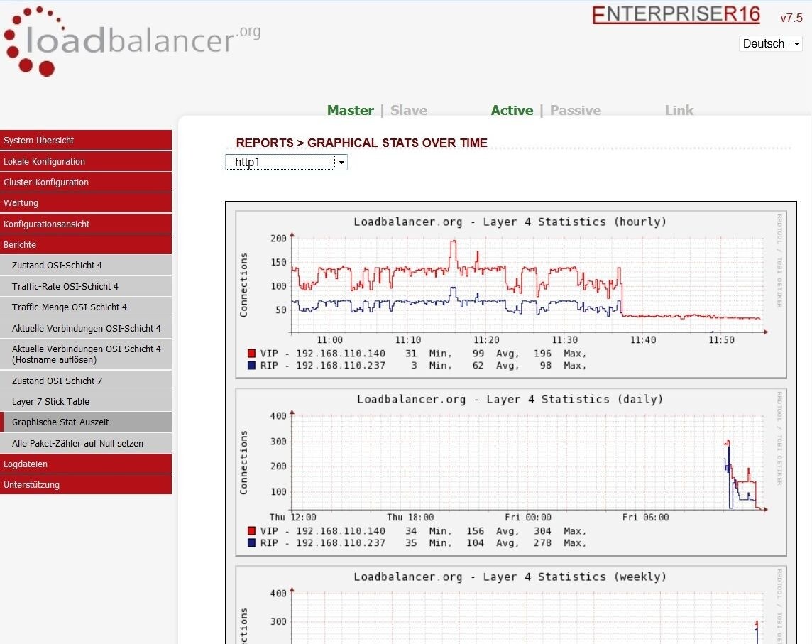Open Traffic-Rate OSI-Schicht 4 report
This screenshot has width=812, height=644.
(x=86, y=287)
